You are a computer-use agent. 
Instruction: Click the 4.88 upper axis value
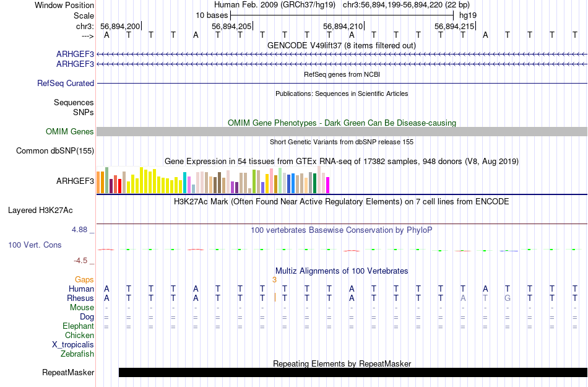79,230
